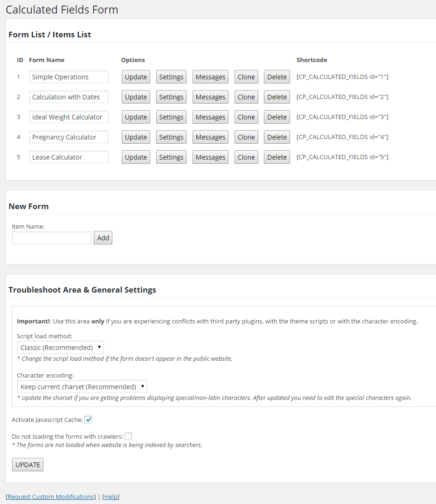Open Messages for Simple Operations form

click(x=210, y=77)
